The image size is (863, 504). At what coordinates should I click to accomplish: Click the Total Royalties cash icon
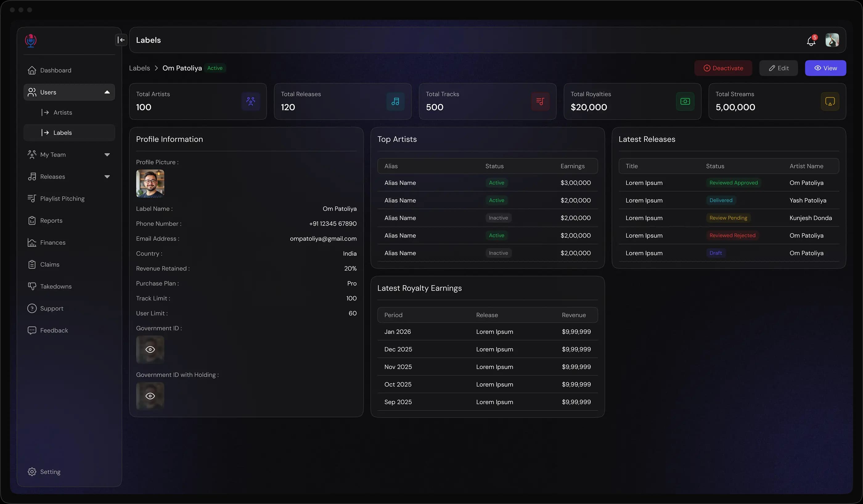click(685, 101)
